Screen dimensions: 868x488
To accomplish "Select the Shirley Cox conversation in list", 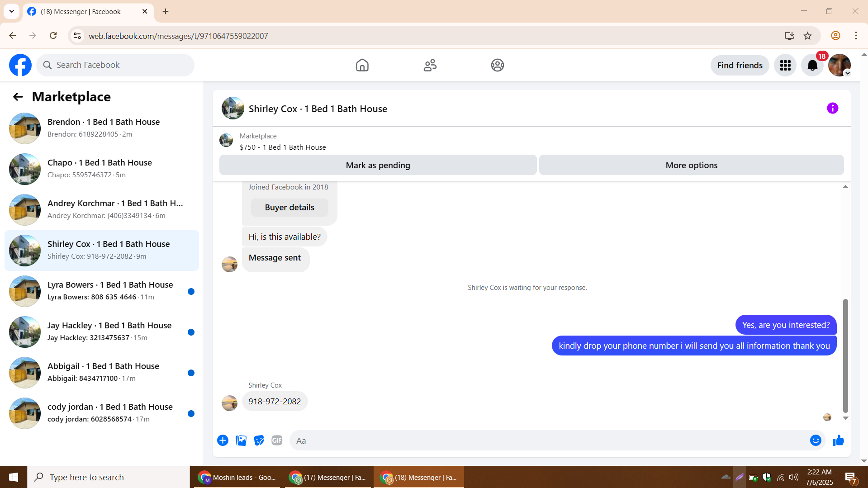I will [x=102, y=251].
